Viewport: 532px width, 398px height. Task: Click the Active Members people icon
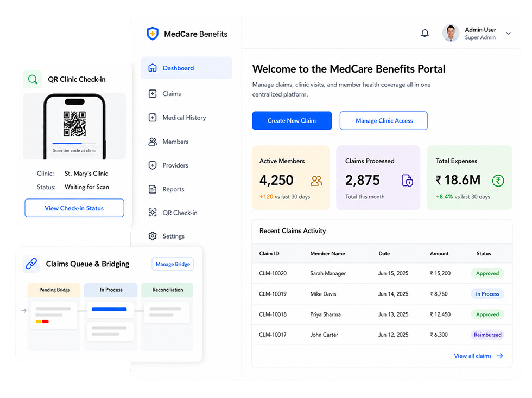[316, 181]
